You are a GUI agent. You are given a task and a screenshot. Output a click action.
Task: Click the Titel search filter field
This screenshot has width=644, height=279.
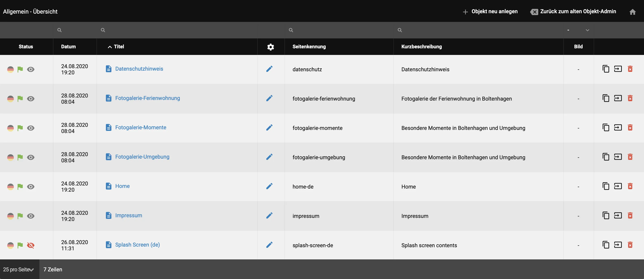pyautogui.click(x=177, y=30)
